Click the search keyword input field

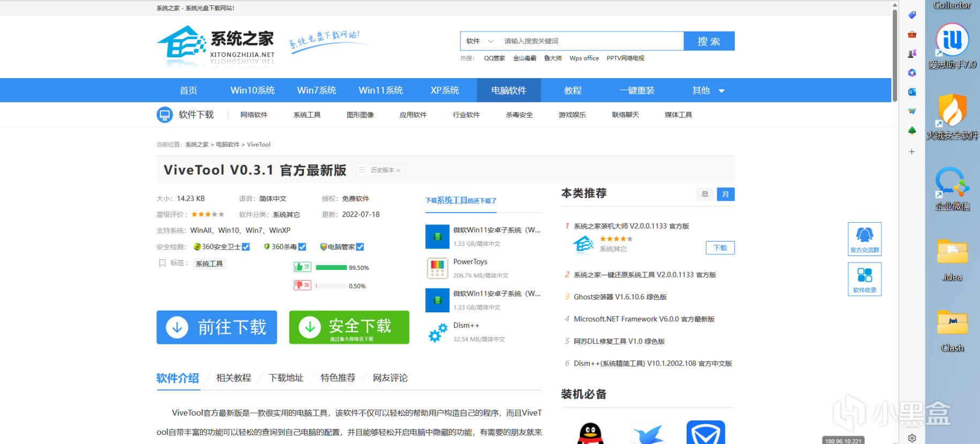coord(591,41)
